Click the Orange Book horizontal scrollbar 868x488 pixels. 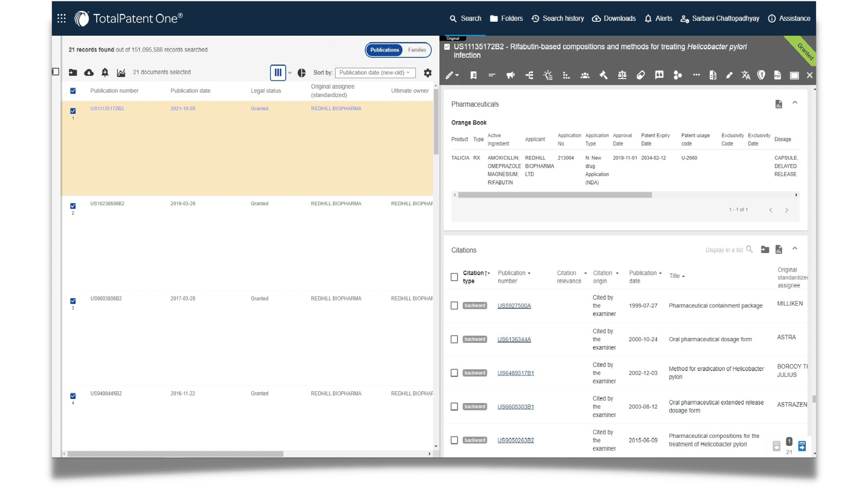tap(555, 195)
